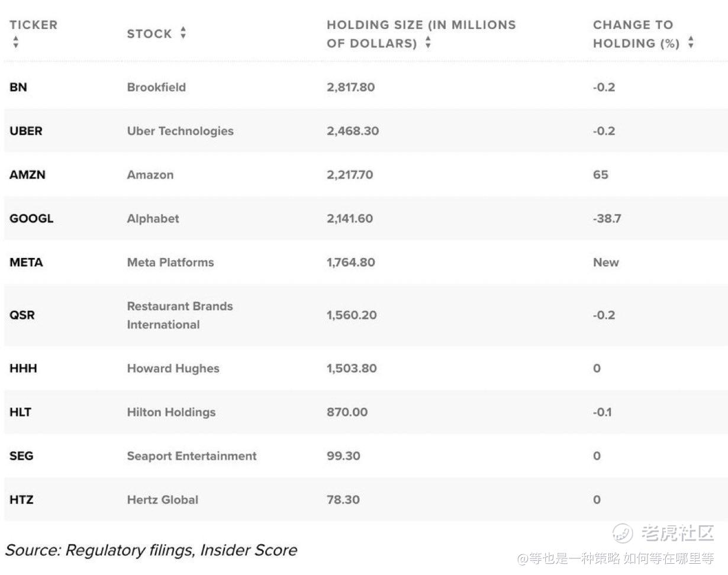
Task: Click the sort arrows beside the STOCK header
Action: [x=183, y=33]
